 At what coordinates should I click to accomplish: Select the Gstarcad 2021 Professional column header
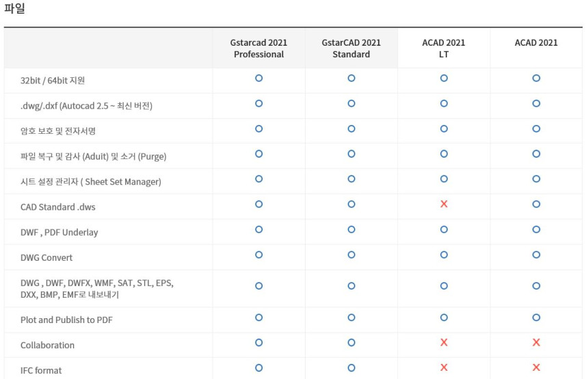(x=258, y=48)
